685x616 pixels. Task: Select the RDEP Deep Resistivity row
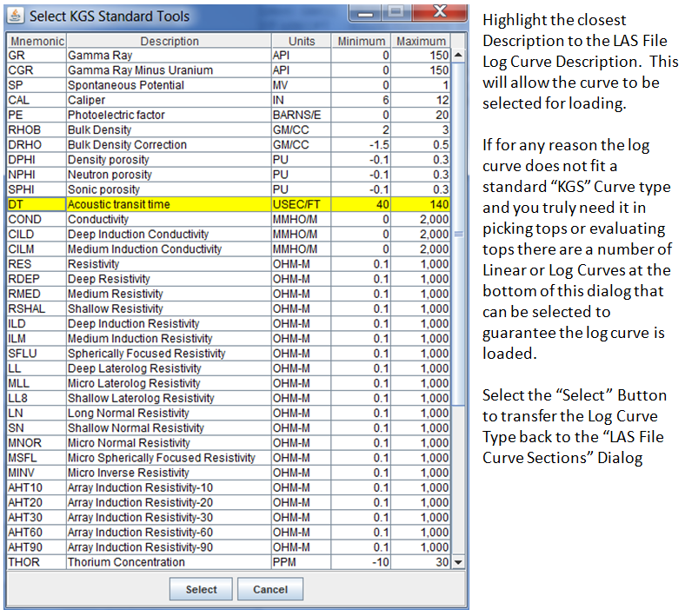(x=229, y=279)
